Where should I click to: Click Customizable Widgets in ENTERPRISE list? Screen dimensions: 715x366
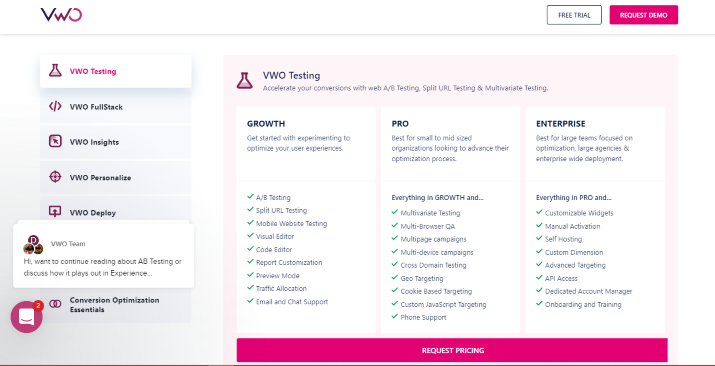tap(579, 213)
